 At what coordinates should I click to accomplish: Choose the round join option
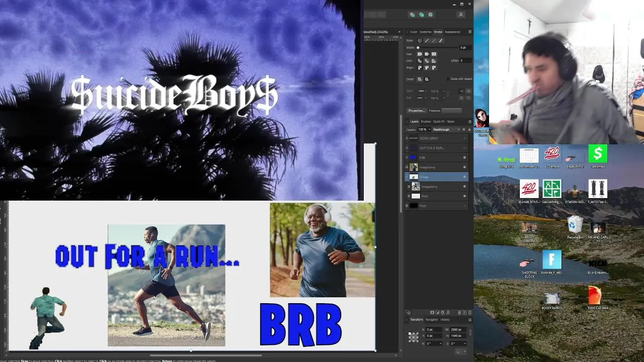[420, 61]
